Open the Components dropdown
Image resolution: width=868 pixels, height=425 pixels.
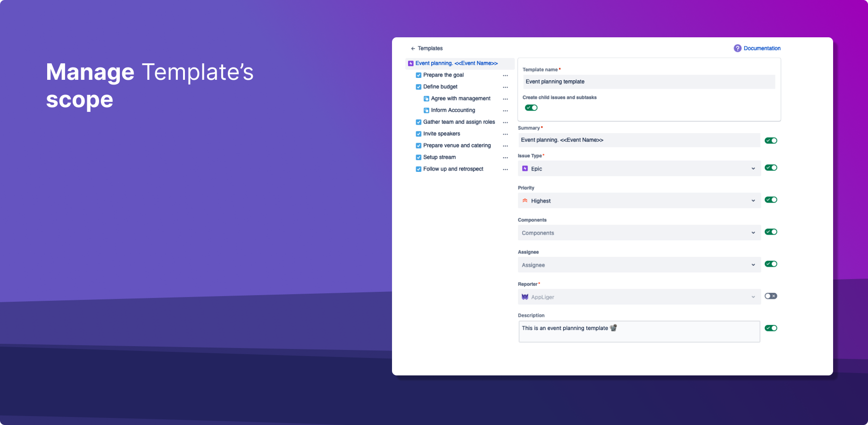coord(639,233)
